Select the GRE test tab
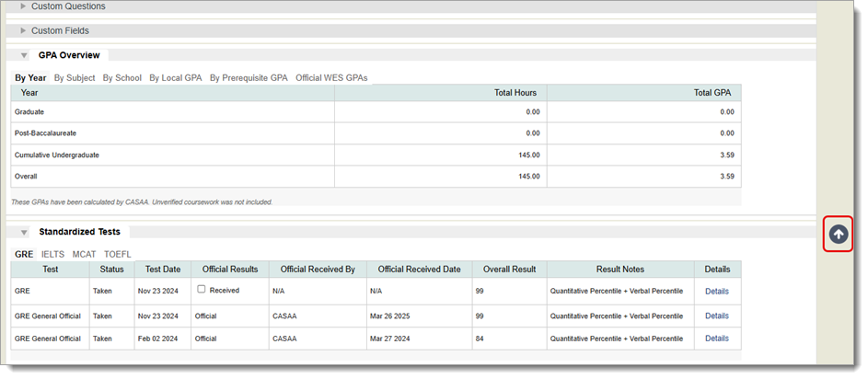Image resolution: width=868 pixels, height=379 pixels. point(24,254)
